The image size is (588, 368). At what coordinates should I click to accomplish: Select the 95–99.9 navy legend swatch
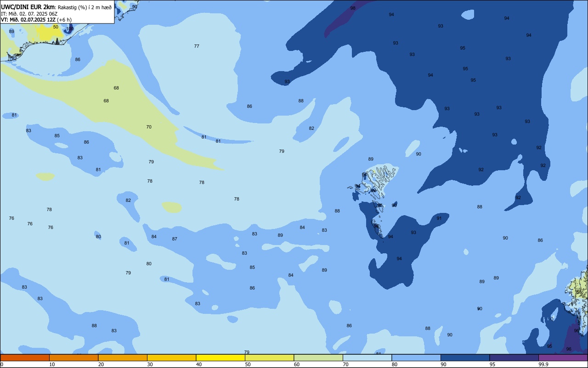tap(514, 357)
